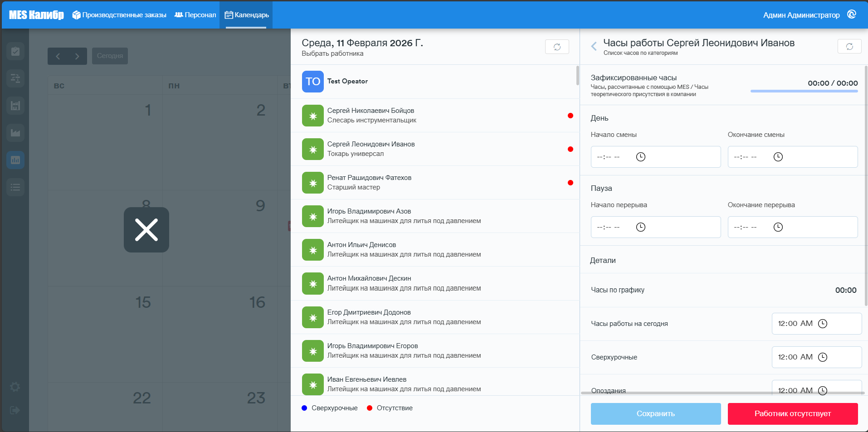868x432 pixels.
Task: Open the area chart sidebar icon
Action: tap(15, 133)
